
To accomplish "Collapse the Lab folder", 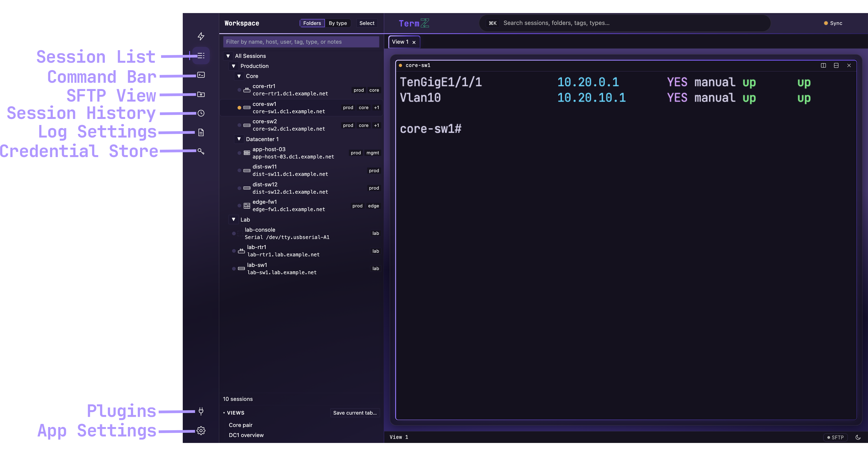I will pyautogui.click(x=233, y=220).
